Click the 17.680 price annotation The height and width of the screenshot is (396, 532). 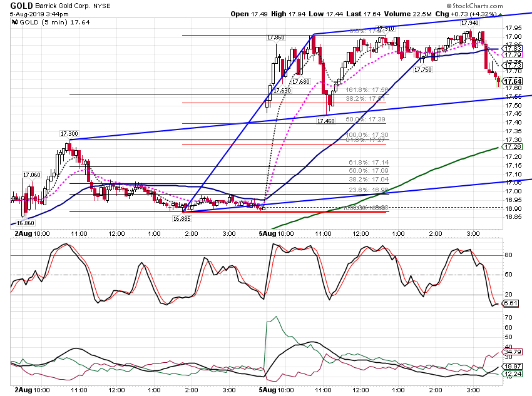[x=301, y=82]
